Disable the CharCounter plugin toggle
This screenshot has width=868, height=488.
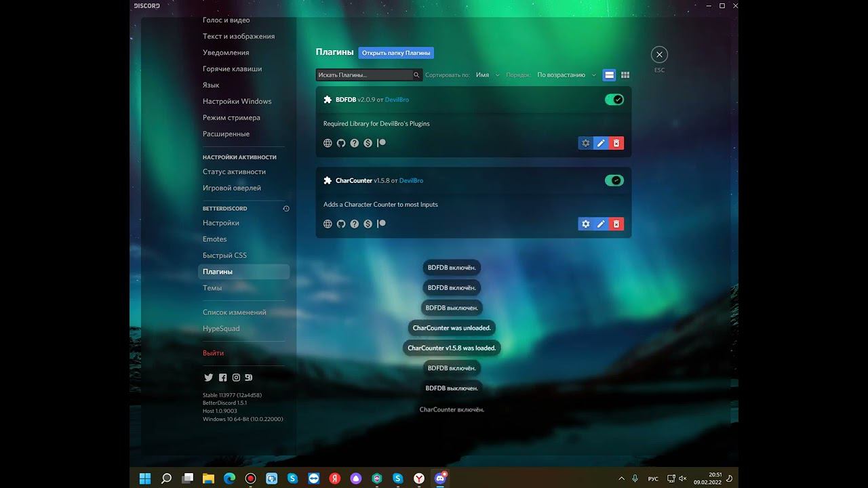tap(614, 180)
